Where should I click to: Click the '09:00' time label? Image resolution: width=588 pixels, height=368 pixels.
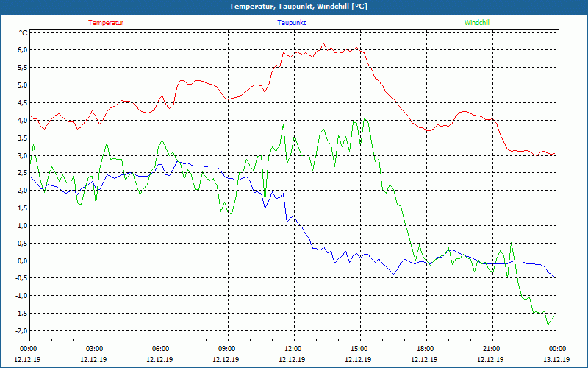[228, 349]
